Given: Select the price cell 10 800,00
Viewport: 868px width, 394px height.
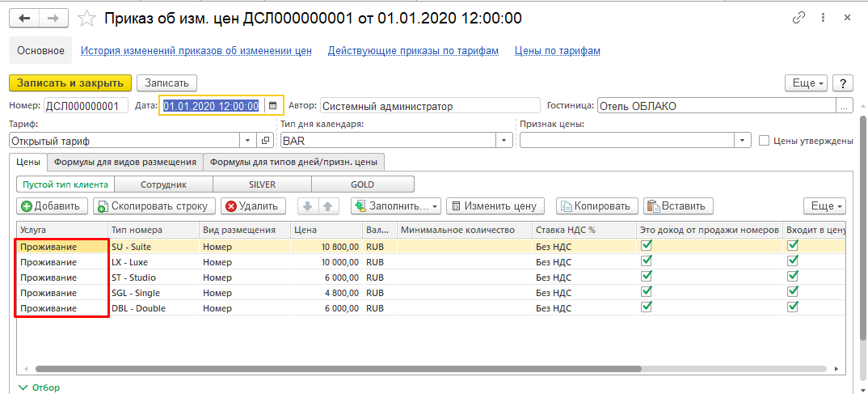Looking at the screenshot, I should 327,245.
